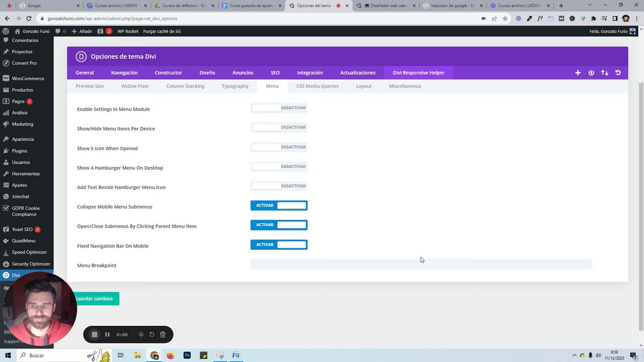Open the Chrome three-dot menu
This screenshot has width=644, height=362.
click(637, 19)
